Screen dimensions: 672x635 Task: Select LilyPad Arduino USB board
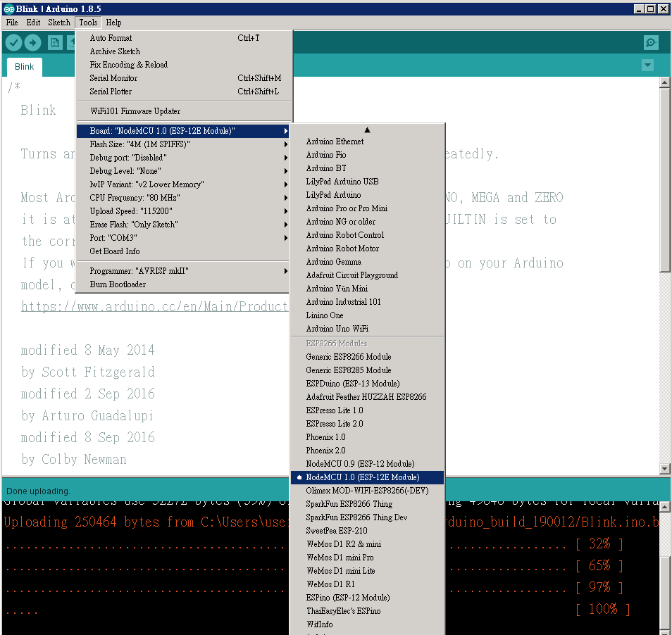tap(367, 182)
